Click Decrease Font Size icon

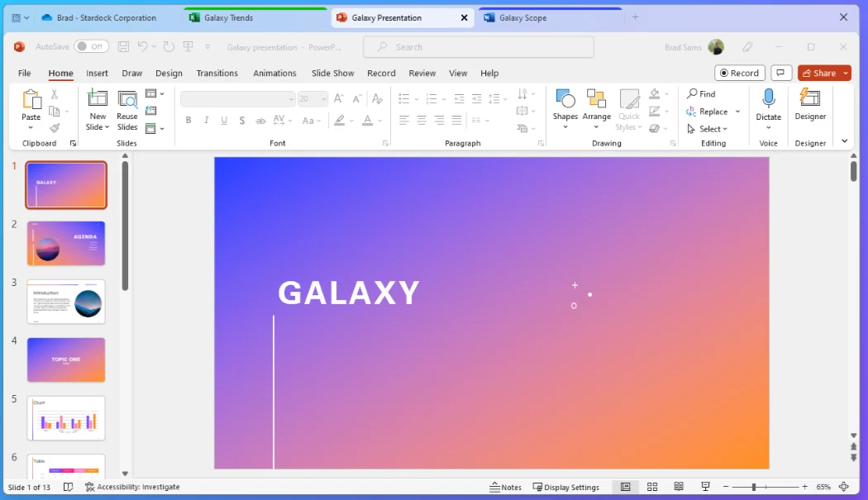(357, 98)
